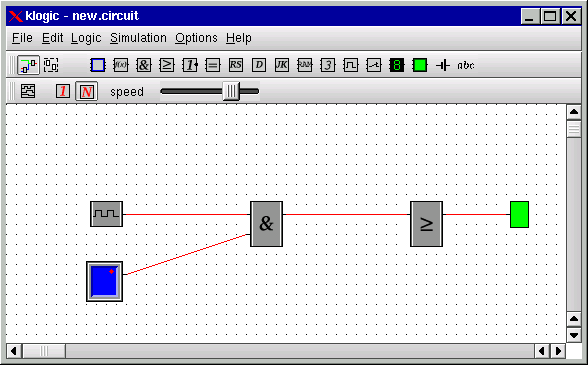Select the green LED tool
588x365 pixels.
[420, 65]
